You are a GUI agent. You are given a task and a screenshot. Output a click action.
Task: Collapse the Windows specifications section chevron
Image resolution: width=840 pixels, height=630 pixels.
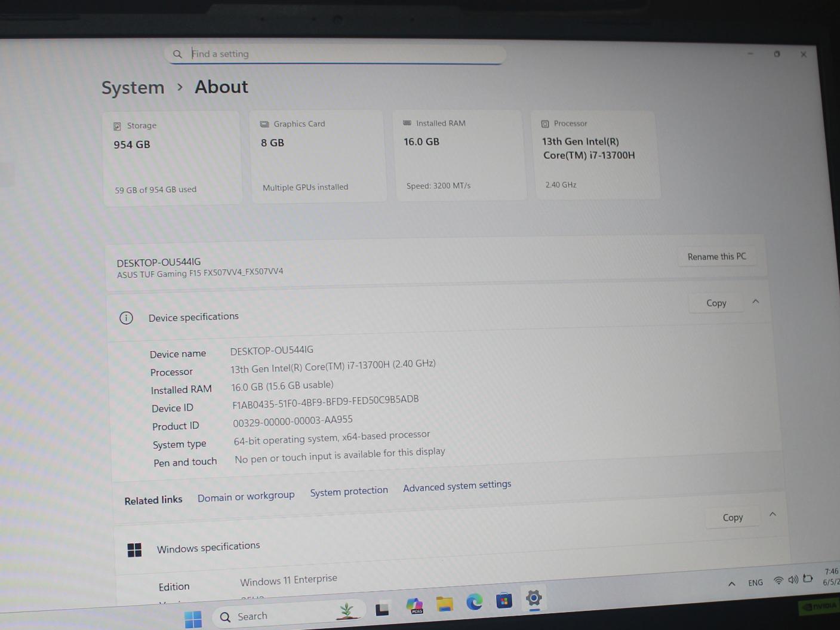(773, 514)
